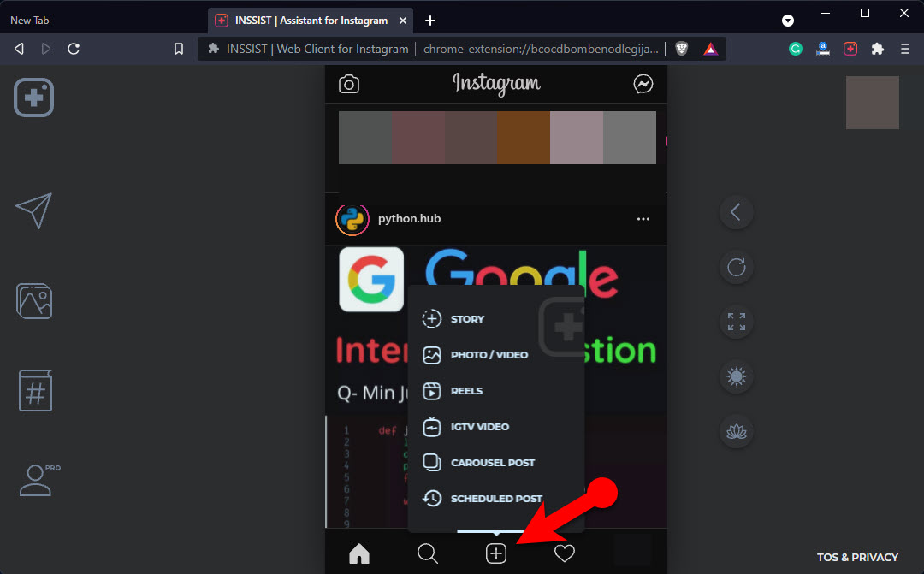
Task: Open the Grammarly extension icon
Action: 796,49
